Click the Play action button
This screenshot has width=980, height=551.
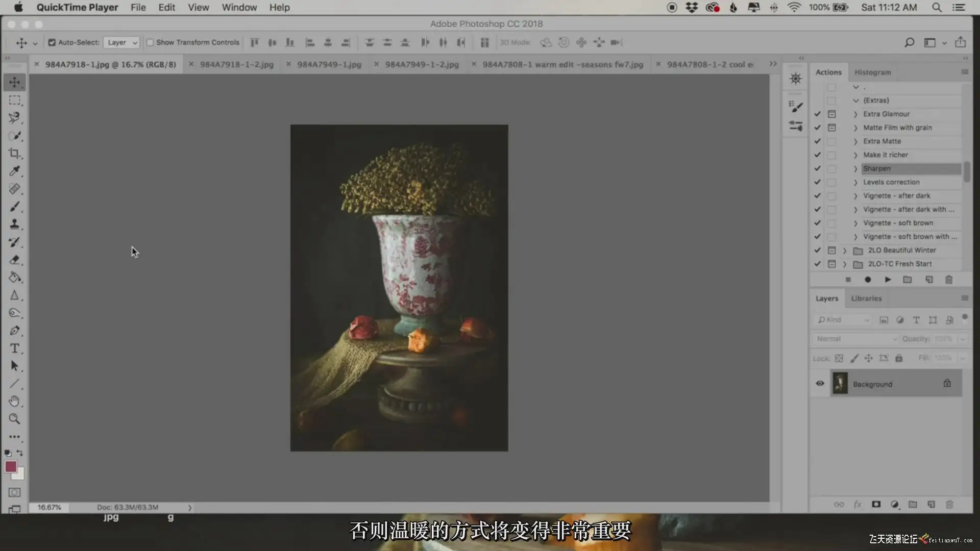pyautogui.click(x=888, y=280)
